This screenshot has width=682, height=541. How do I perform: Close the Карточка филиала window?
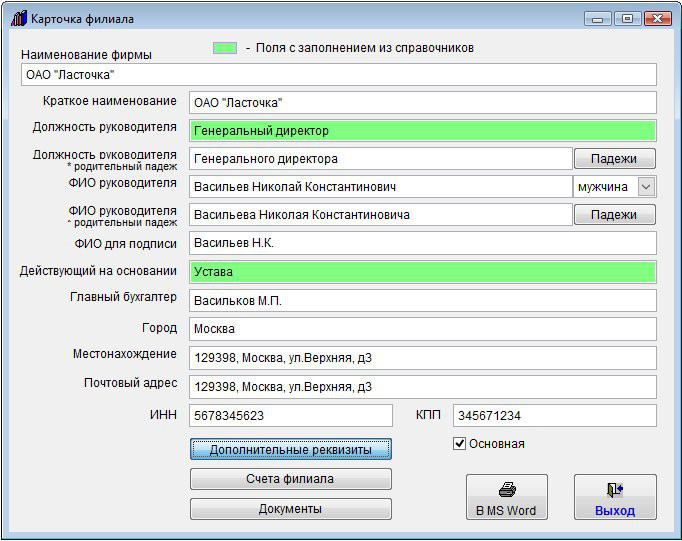coord(657,19)
